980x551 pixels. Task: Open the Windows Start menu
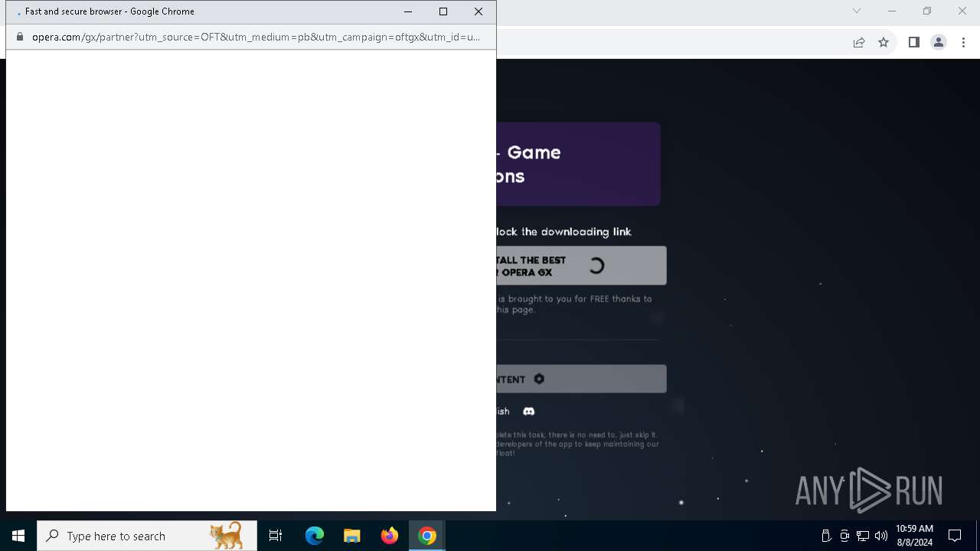click(x=18, y=536)
